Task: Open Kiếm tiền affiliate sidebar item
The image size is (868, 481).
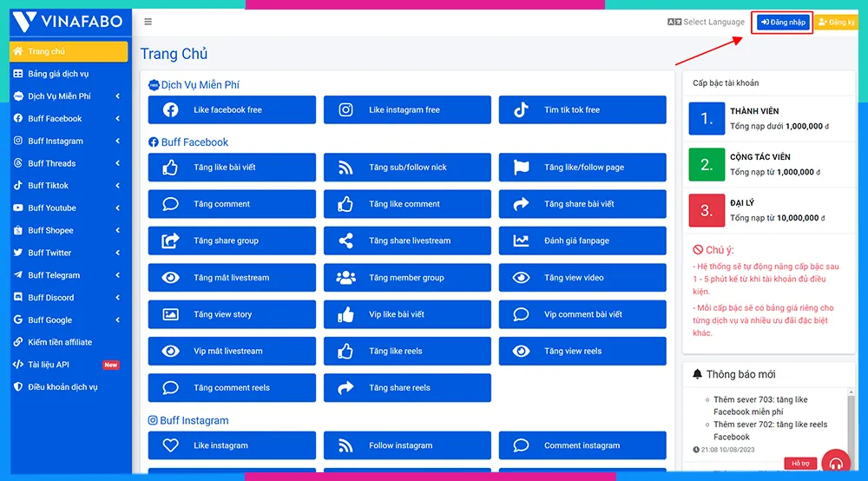Action: click(69, 342)
